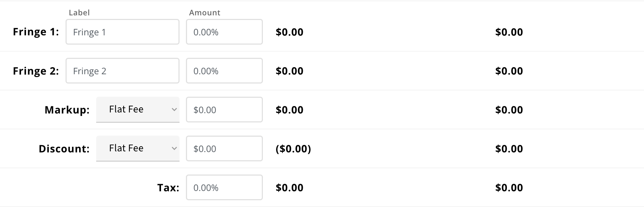The width and height of the screenshot is (644, 207).
Task: Click the "Tax:" row label
Action: 168,188
